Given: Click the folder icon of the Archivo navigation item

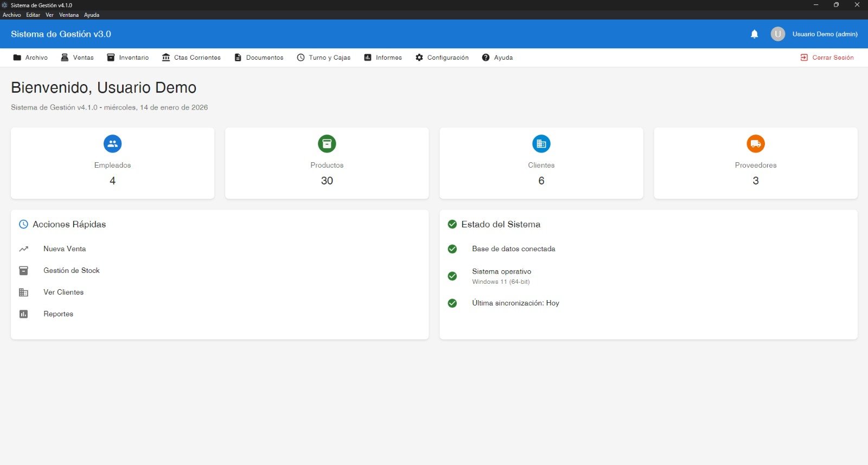Looking at the screenshot, I should (17, 58).
